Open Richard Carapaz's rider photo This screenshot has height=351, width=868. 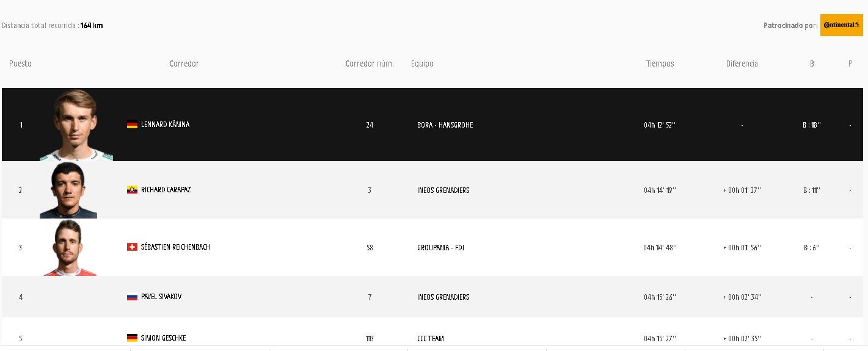click(x=68, y=190)
